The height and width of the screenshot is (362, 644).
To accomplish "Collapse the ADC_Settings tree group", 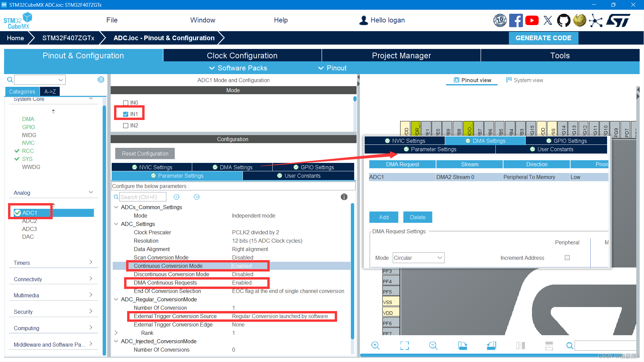I will 116,224.
